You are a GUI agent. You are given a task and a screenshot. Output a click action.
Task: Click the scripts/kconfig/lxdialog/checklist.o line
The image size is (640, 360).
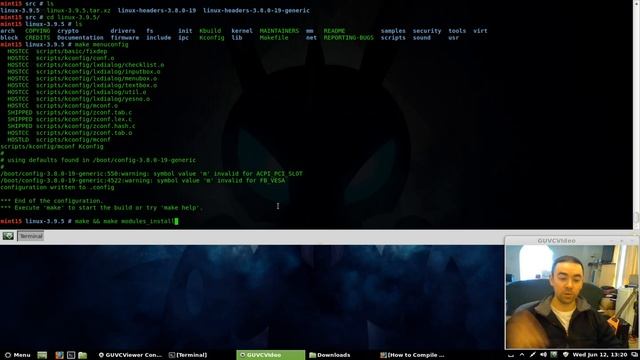point(86,65)
